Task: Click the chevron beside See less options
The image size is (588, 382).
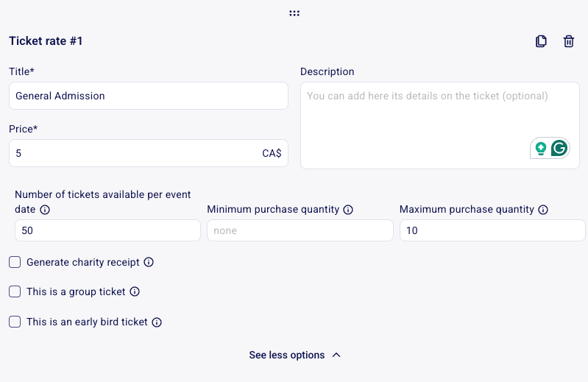Action: tap(336, 355)
